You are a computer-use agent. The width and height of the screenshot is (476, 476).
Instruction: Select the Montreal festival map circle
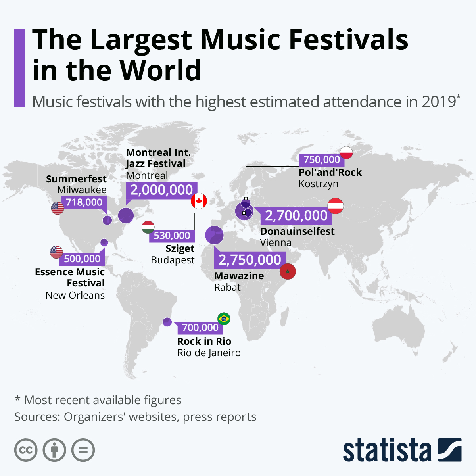click(x=125, y=215)
